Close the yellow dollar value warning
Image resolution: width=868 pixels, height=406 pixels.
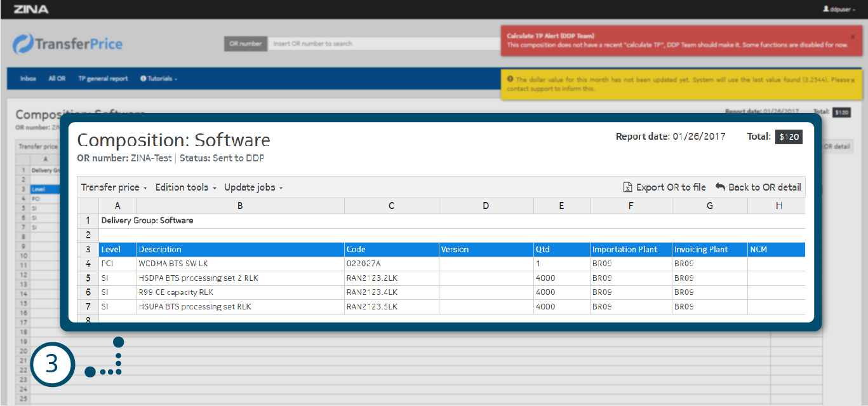click(x=852, y=80)
